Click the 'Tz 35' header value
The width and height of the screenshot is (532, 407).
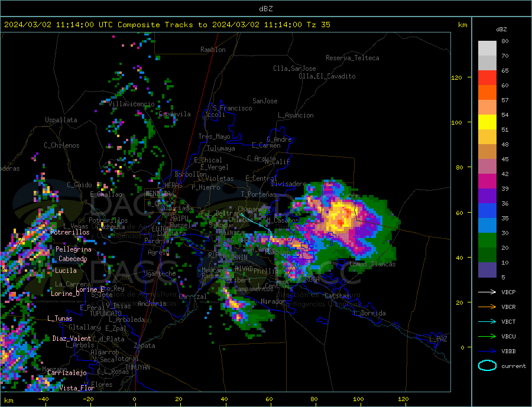click(x=319, y=25)
